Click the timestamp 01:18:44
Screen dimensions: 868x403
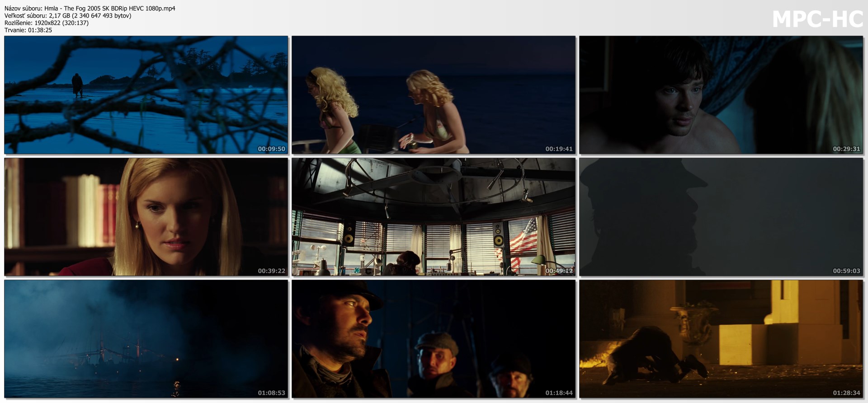(x=559, y=393)
